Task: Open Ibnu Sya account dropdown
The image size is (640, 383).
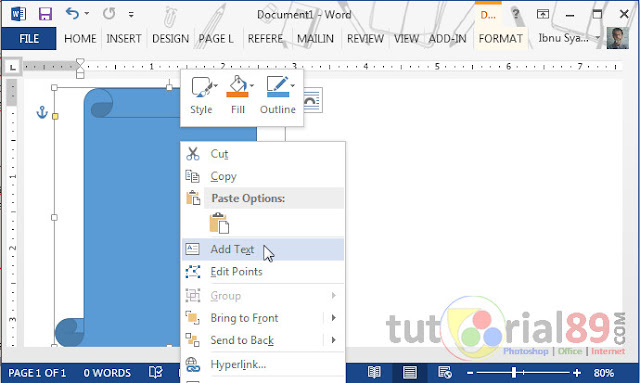Action: tap(569, 38)
